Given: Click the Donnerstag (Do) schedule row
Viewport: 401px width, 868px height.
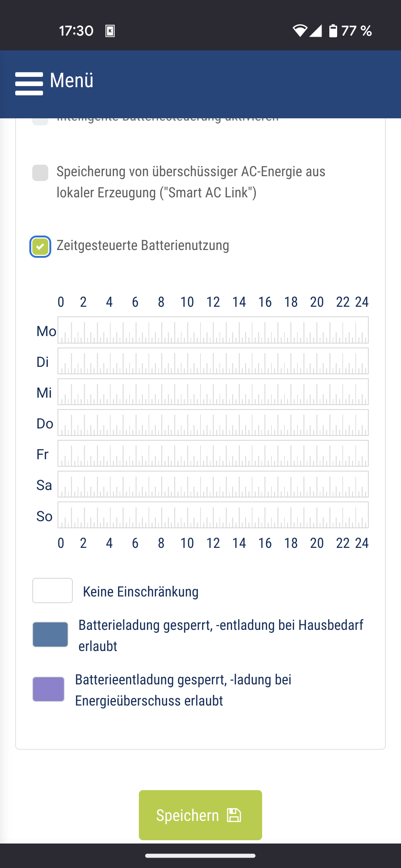Looking at the screenshot, I should pos(213,423).
